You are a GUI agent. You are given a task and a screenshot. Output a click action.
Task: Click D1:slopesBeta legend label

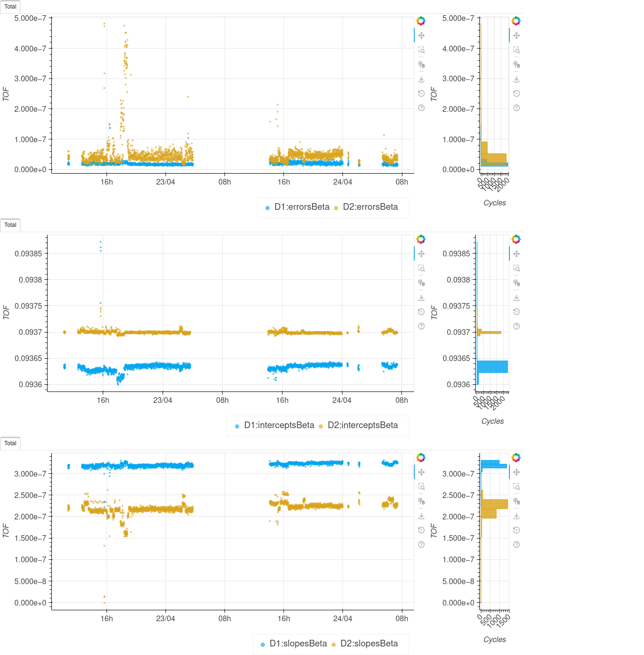click(x=298, y=644)
